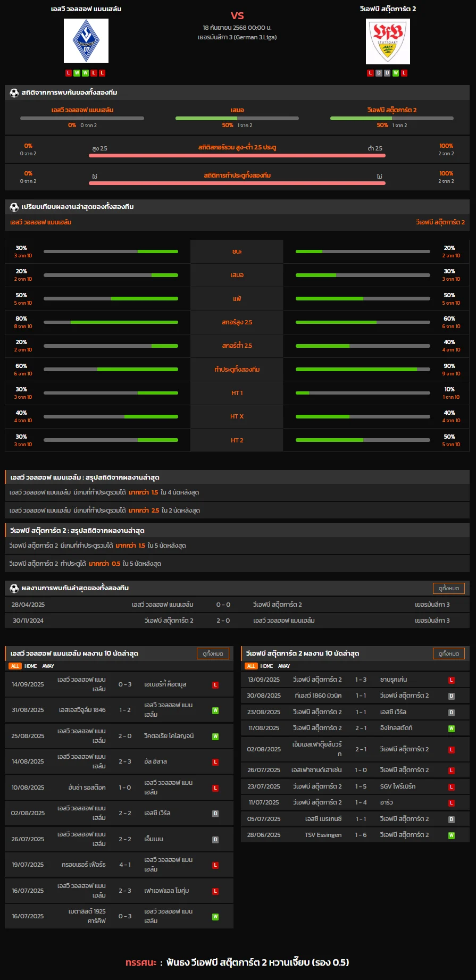The image size is (476, 980).
Task: Click the opponent name กรอยเธอร์ เฟือร์ธ
Action: tap(83, 865)
